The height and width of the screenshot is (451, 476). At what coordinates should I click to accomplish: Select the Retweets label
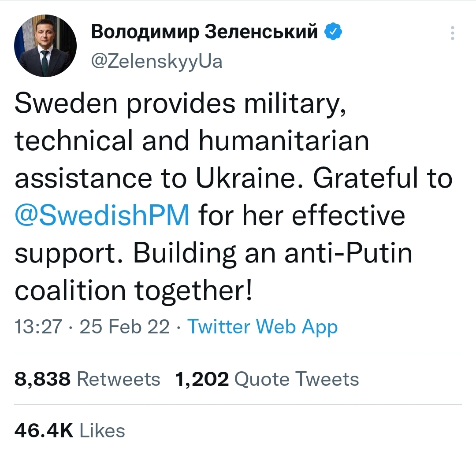tap(119, 379)
